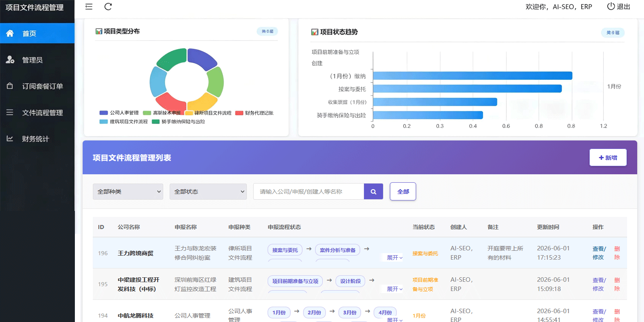Viewport: 644px width, 322px height.
Task: Click the 更新时间 column header
Action: (548, 227)
